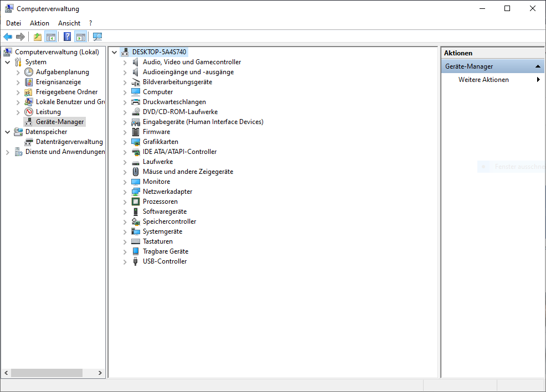Click the Back arrow toolbar icon

(x=8, y=37)
